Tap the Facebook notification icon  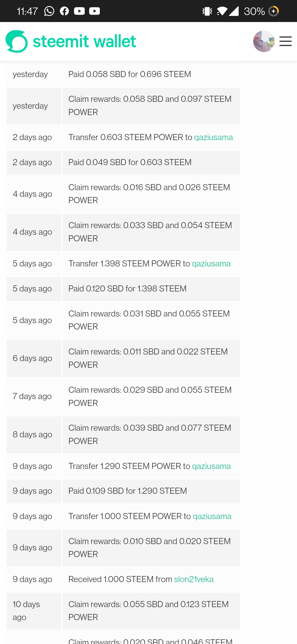64,11
